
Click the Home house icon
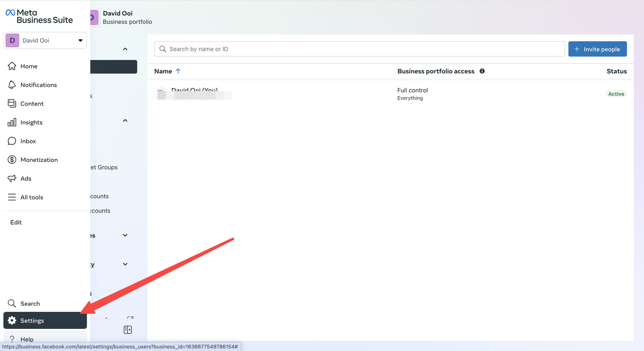(12, 66)
